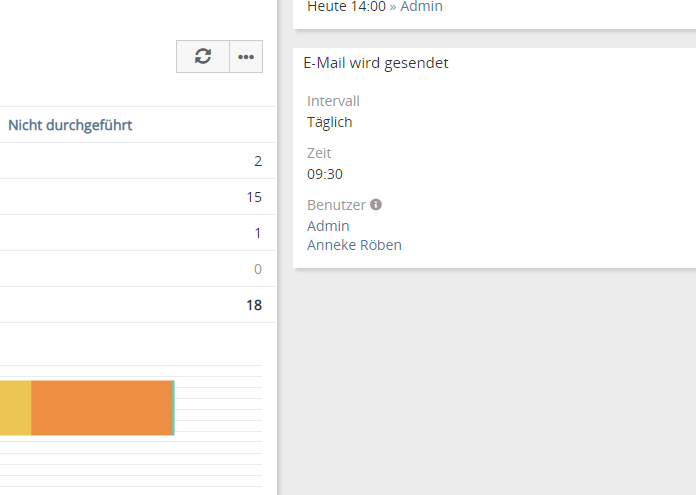696x495 pixels.
Task: Click the grey 0 table value
Action: pos(257,269)
